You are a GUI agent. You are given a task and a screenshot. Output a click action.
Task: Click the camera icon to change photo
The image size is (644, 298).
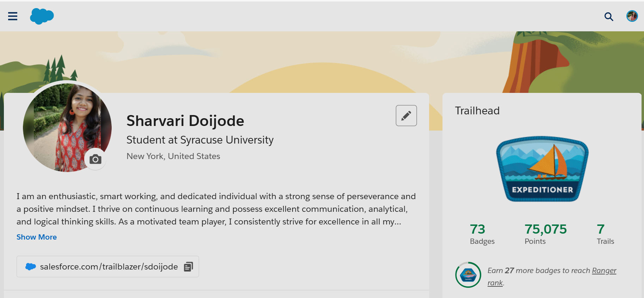[95, 159]
